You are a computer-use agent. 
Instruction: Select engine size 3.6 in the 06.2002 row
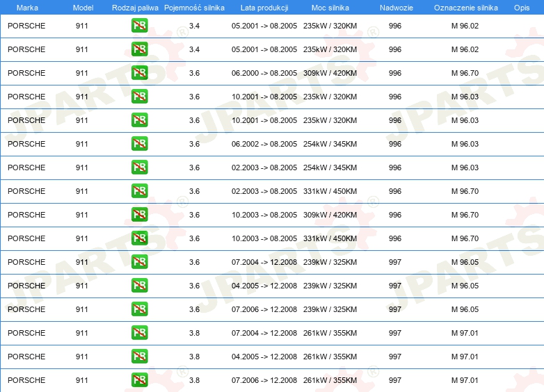[194, 144]
